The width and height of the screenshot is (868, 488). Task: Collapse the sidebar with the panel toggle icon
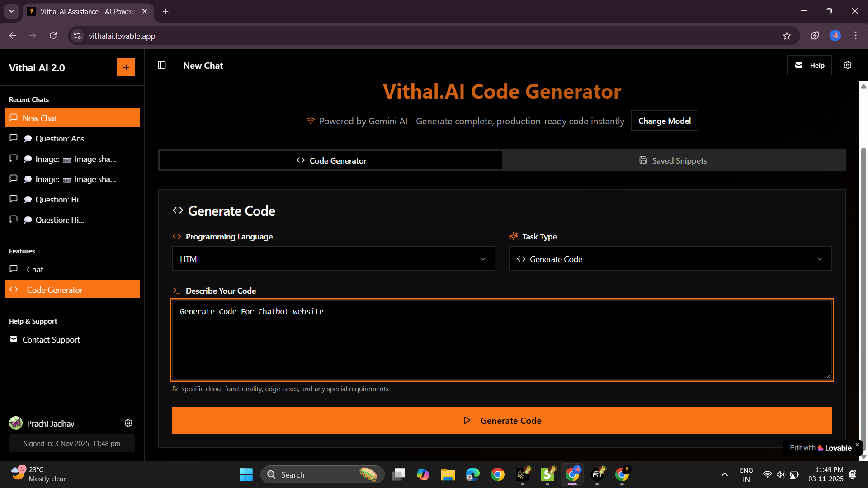(x=161, y=65)
